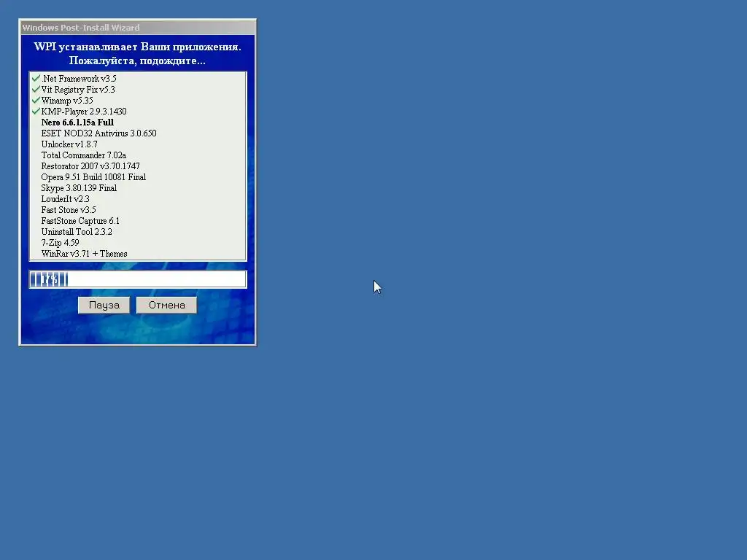Select the bold Nero 6.6.1.15a Full entry
The width and height of the screenshot is (747, 560).
pos(77,122)
